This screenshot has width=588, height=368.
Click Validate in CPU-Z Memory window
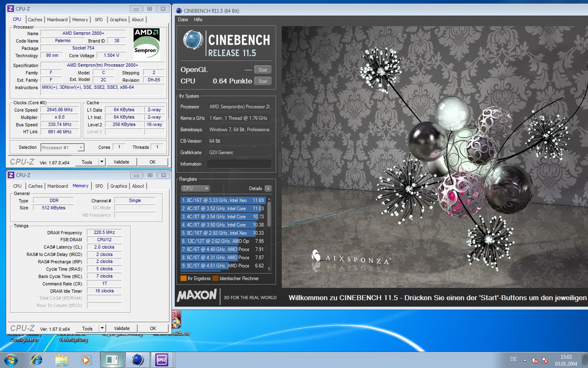point(122,328)
